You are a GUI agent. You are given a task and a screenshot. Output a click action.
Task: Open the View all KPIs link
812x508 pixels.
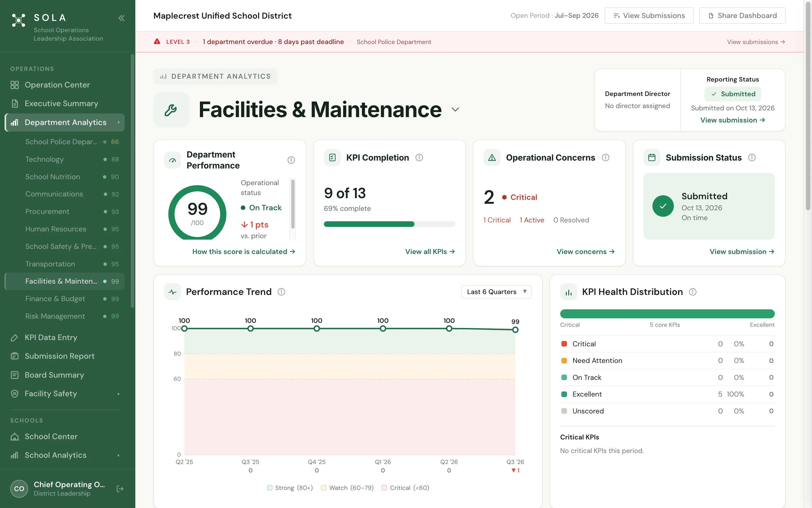click(430, 252)
